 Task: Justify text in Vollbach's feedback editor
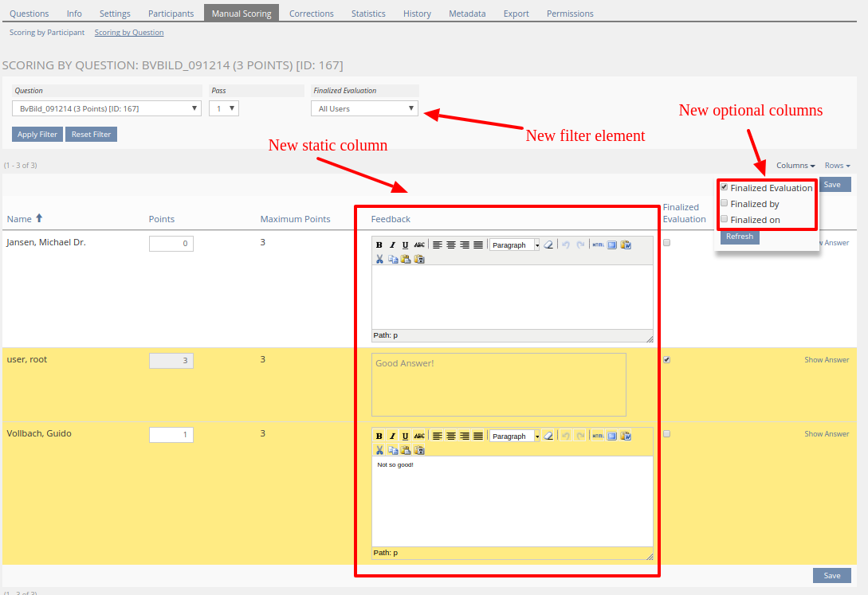pos(478,436)
